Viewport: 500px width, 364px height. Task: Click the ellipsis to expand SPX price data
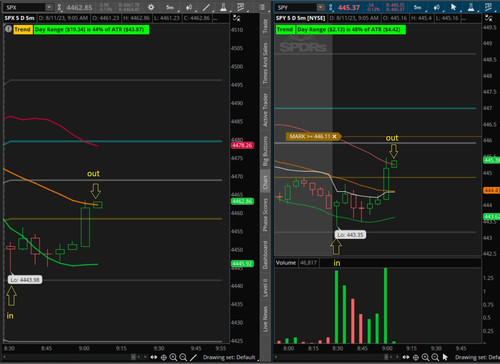pos(216,18)
